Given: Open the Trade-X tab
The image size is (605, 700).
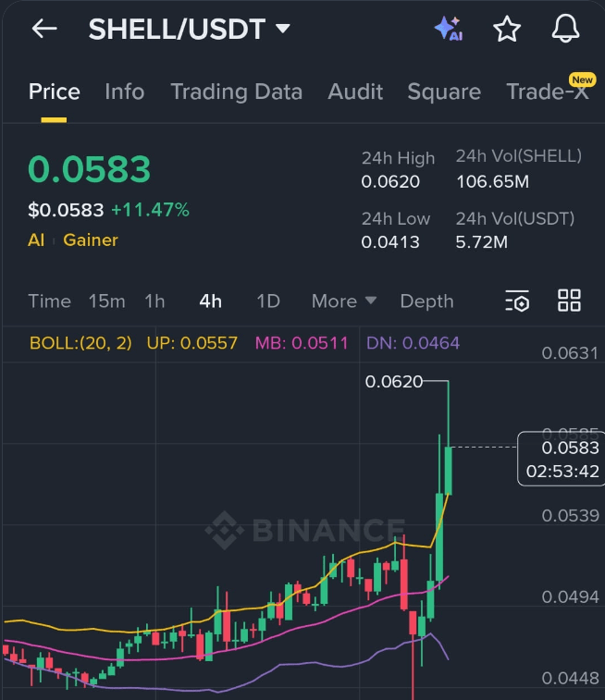Looking at the screenshot, I should pyautogui.click(x=548, y=92).
